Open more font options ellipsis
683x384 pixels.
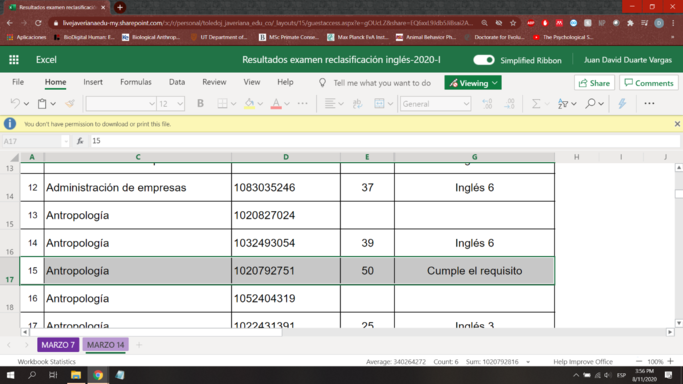point(302,103)
